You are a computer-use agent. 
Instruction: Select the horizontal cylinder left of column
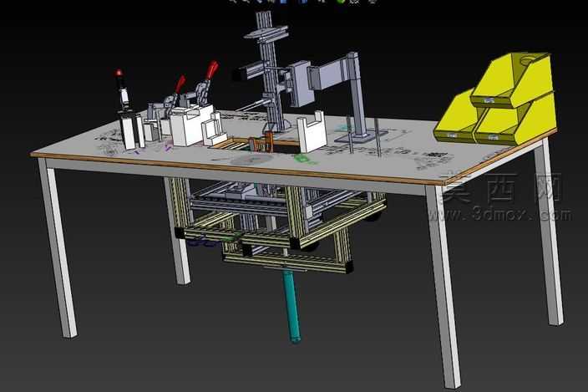[251, 71]
